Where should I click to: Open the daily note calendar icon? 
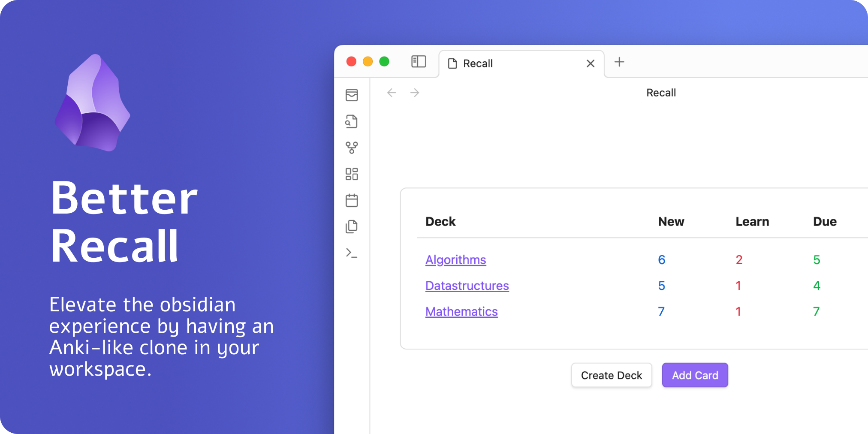click(x=352, y=200)
